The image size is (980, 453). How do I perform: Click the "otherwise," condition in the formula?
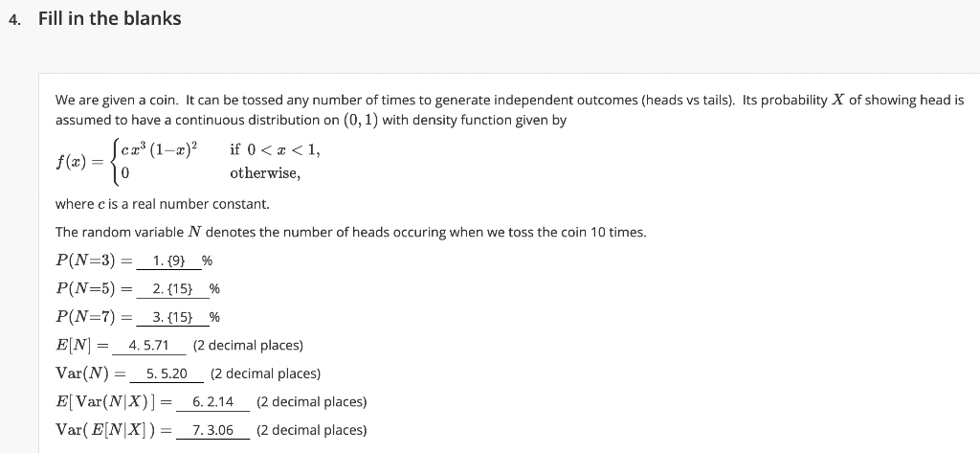coord(265,173)
